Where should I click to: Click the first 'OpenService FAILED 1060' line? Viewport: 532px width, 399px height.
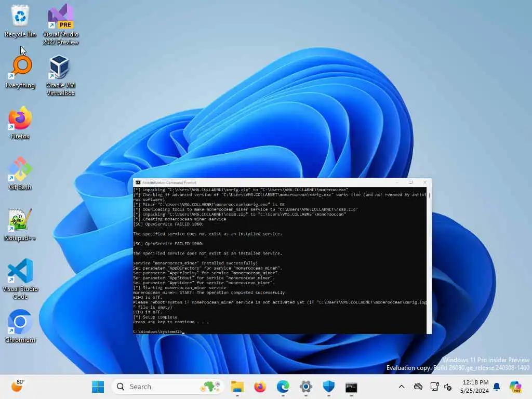[168, 224]
